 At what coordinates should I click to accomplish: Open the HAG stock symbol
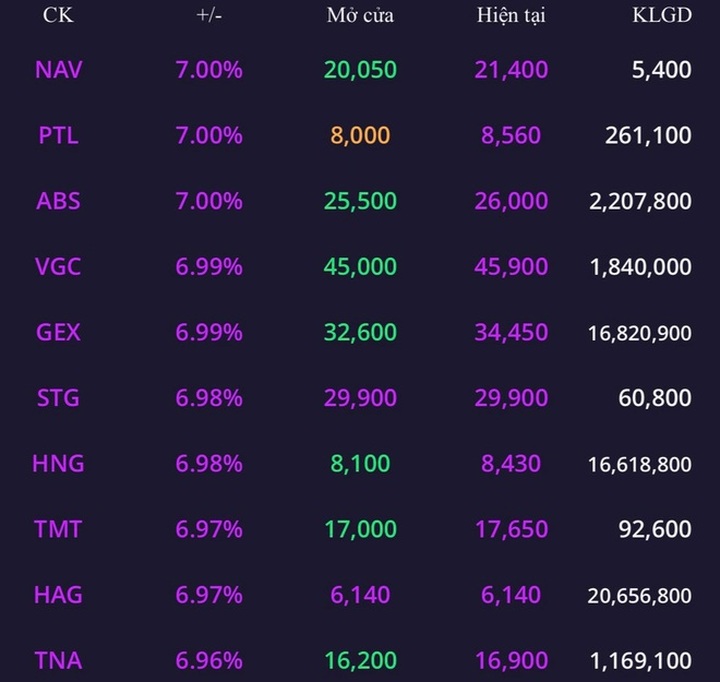coord(58,595)
